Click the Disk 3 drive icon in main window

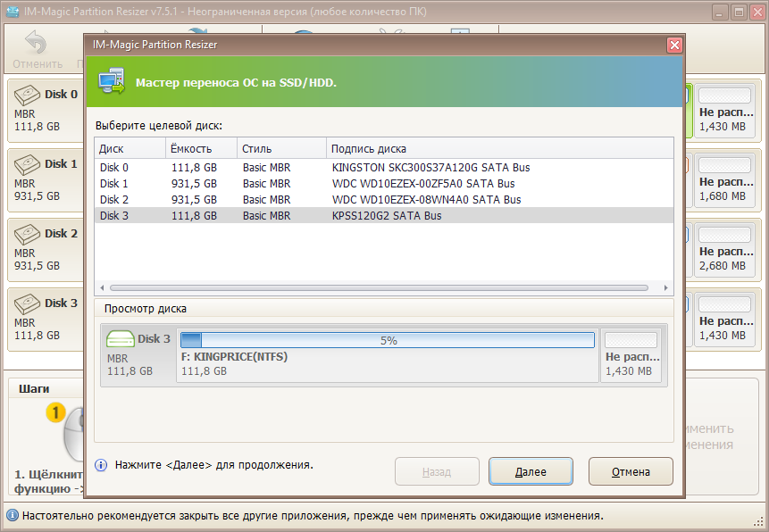(27, 304)
